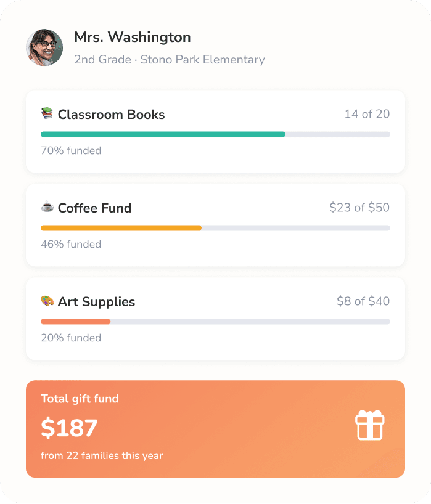
Task: Click the 14 of 20 counter
Action: click(x=367, y=114)
